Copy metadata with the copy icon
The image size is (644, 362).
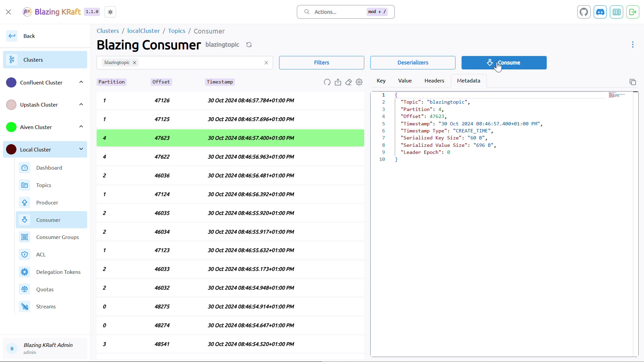(x=633, y=82)
